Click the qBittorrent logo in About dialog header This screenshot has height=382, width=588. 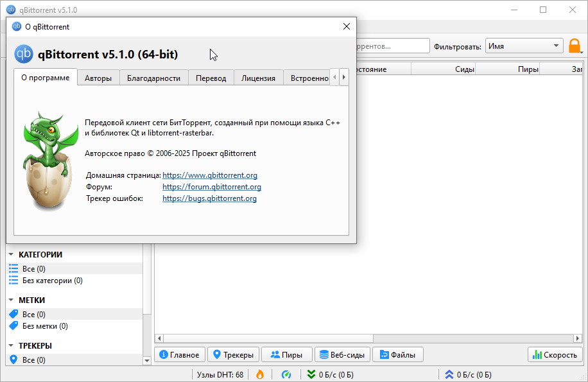[x=24, y=55]
